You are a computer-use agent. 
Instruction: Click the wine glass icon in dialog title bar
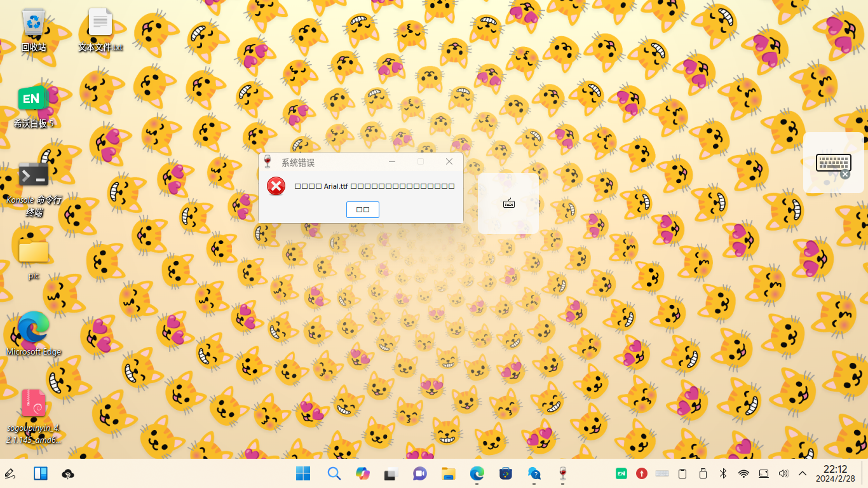pos(268,162)
